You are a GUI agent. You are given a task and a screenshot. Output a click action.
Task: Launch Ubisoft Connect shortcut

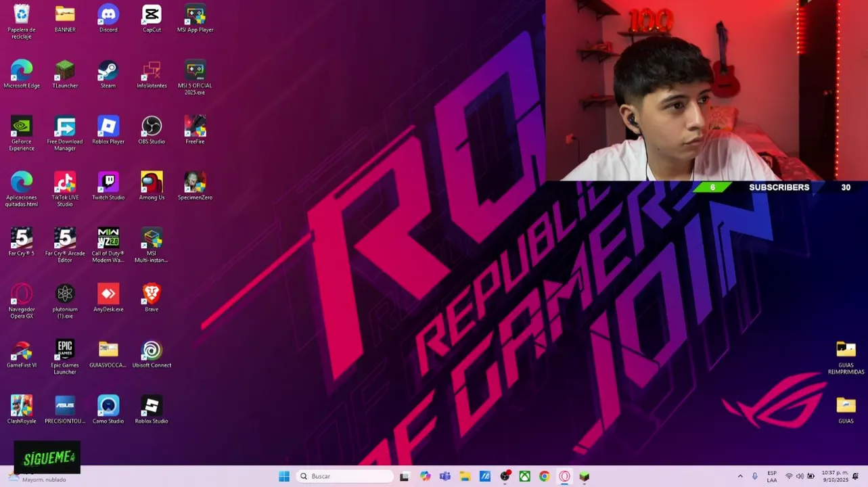(x=152, y=354)
